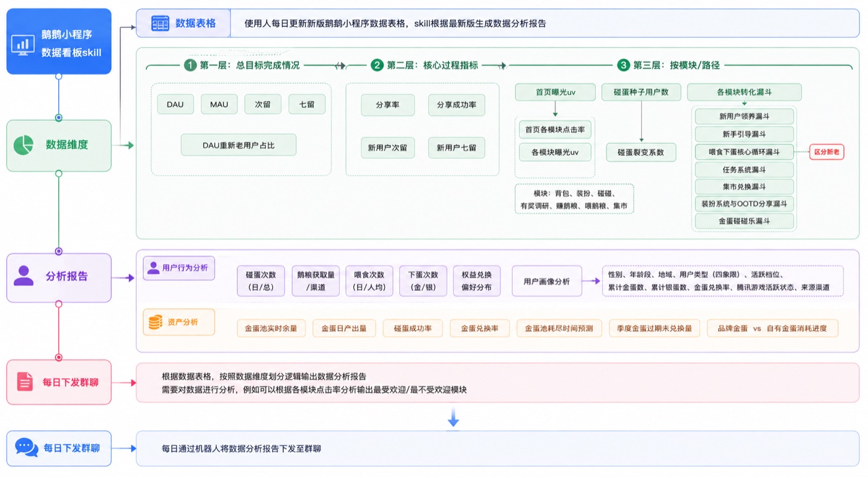
Task: Click the red document icon
Action: (x=25, y=381)
